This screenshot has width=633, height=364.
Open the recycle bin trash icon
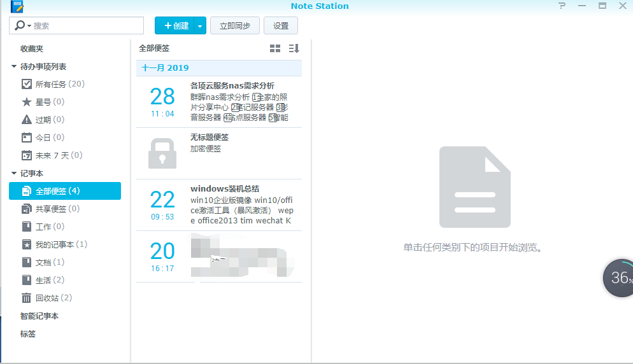[x=27, y=298]
